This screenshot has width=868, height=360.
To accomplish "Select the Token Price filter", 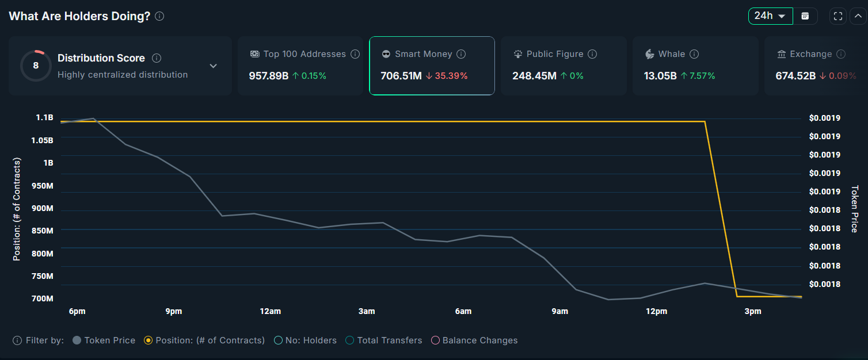I will [x=104, y=340].
